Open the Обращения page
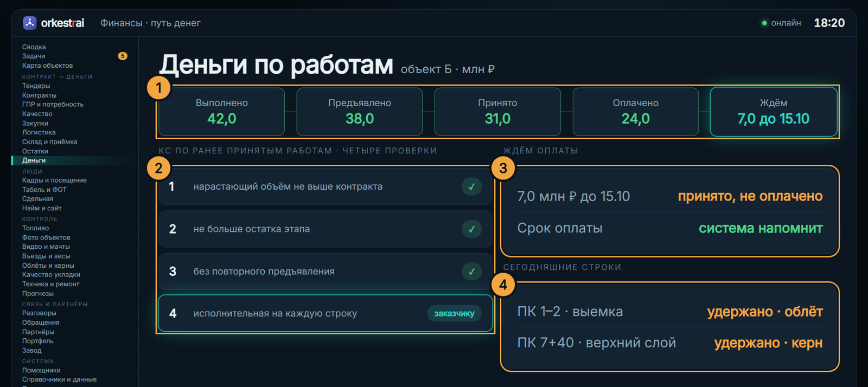868x387 pixels. (x=41, y=322)
